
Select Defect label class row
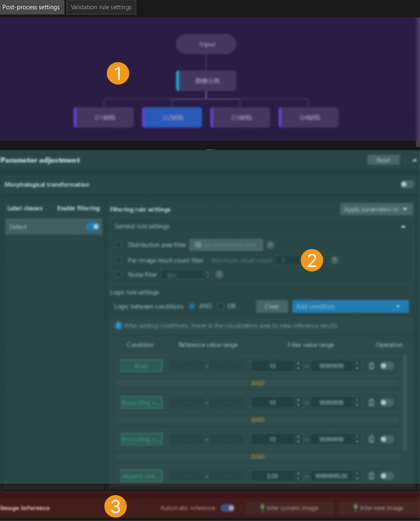pos(54,227)
